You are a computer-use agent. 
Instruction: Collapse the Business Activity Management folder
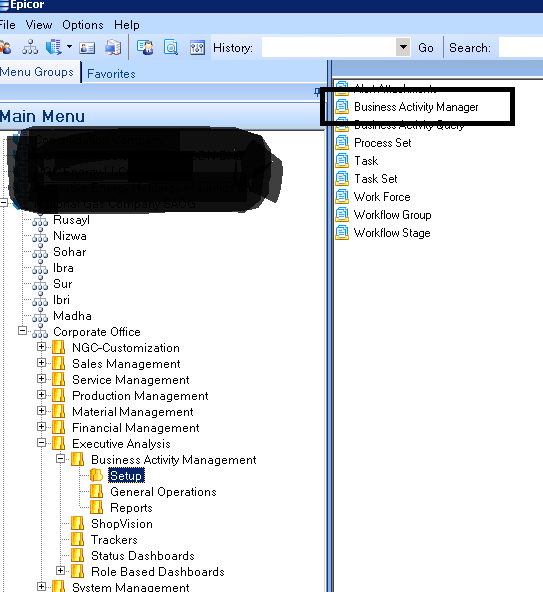coord(60,459)
